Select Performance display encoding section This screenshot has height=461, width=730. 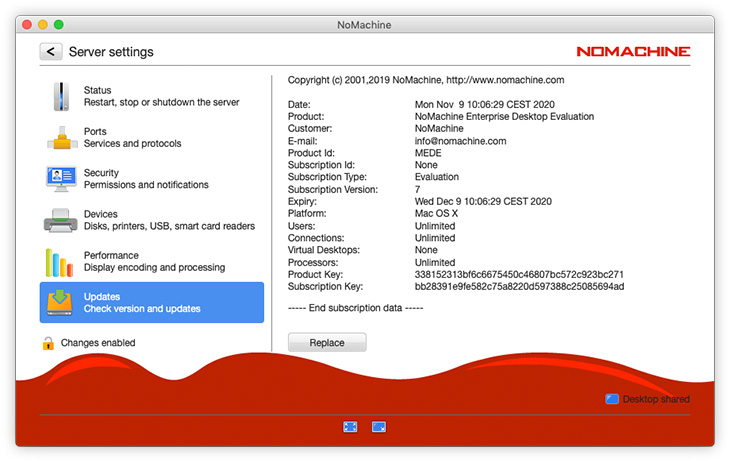152,261
